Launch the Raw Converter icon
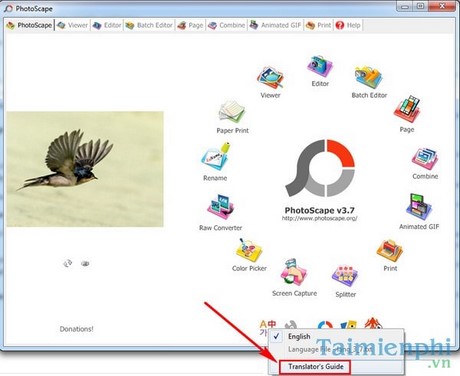 [x=220, y=207]
